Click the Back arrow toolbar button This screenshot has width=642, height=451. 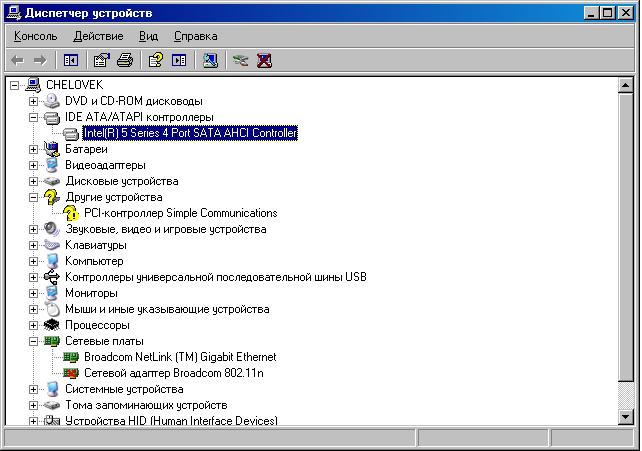pyautogui.click(x=17, y=61)
